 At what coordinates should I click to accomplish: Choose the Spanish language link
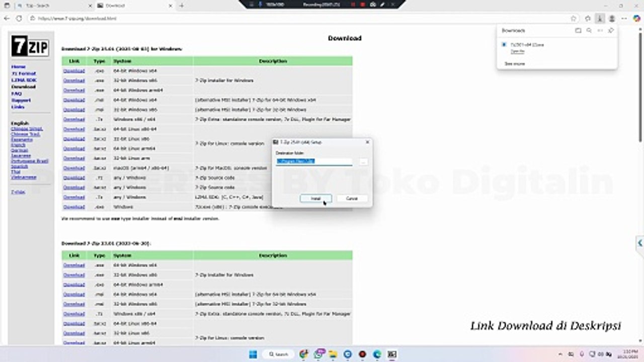click(20, 166)
